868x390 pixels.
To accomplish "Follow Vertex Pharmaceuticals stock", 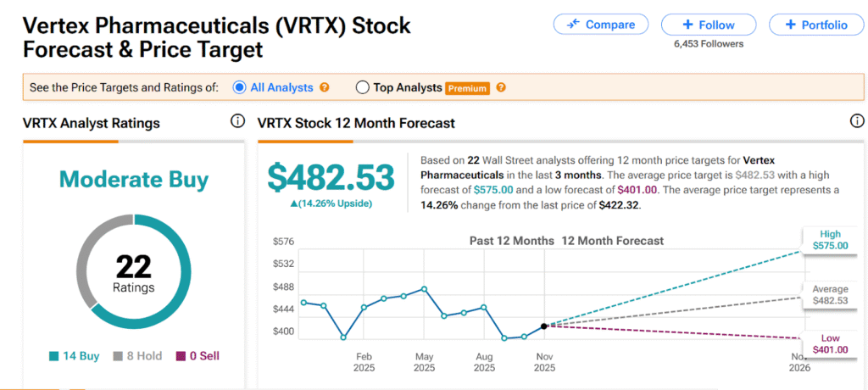I will point(709,25).
